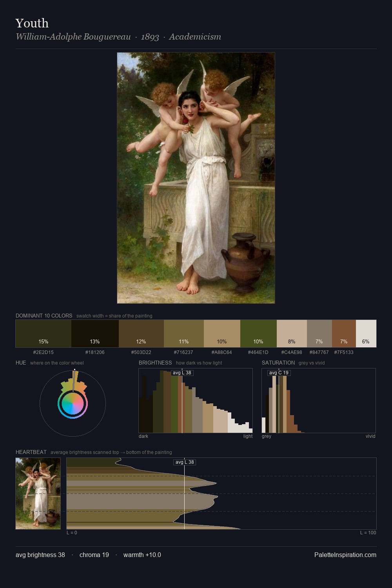
Task: Click the 'dark' axis label
Action: pos(143,436)
